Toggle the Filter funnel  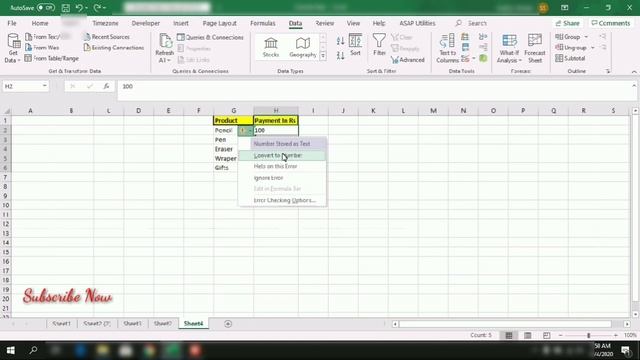pos(379,45)
